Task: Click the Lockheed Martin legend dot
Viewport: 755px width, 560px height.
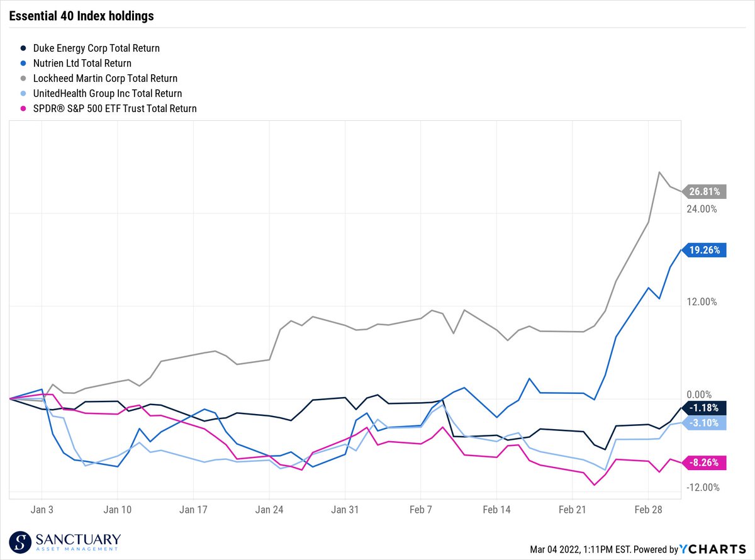Action: point(23,79)
